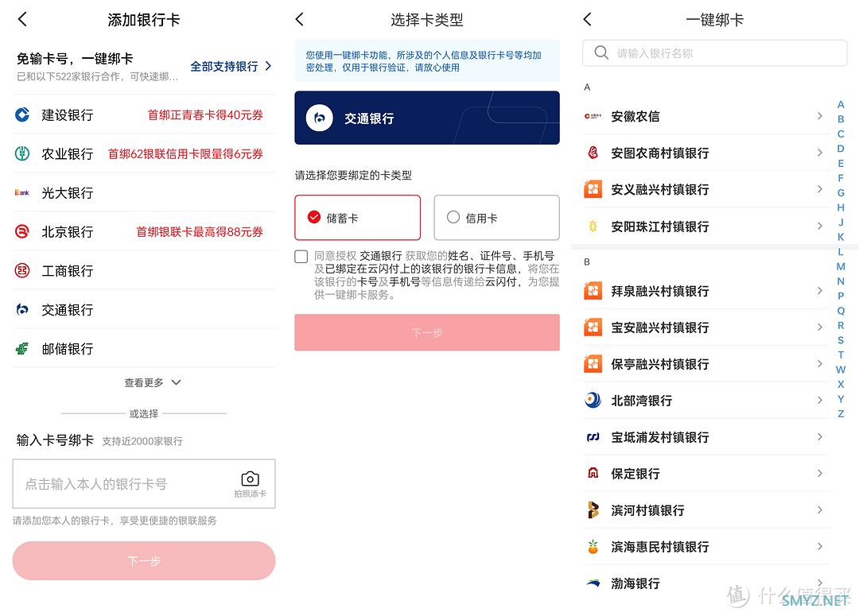
Task: Tap the 滨河村镇银行 logo icon
Action: (593, 509)
